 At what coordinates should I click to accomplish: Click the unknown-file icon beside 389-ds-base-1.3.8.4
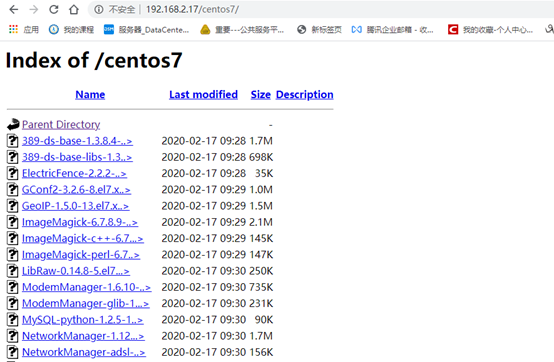pos(13,141)
